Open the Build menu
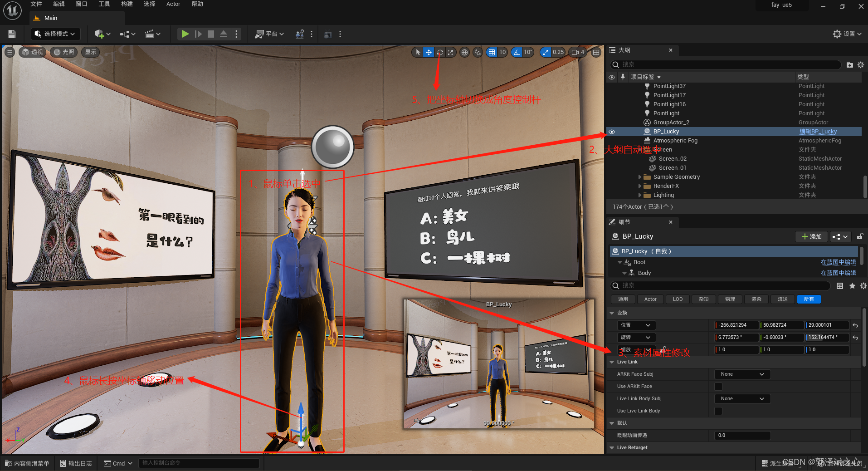868x471 pixels. 127,4
